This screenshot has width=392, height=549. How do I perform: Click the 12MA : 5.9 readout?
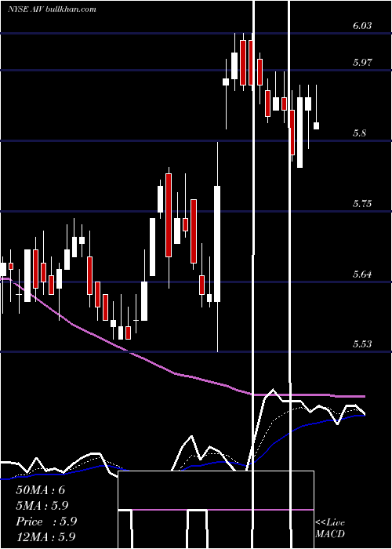(45, 536)
